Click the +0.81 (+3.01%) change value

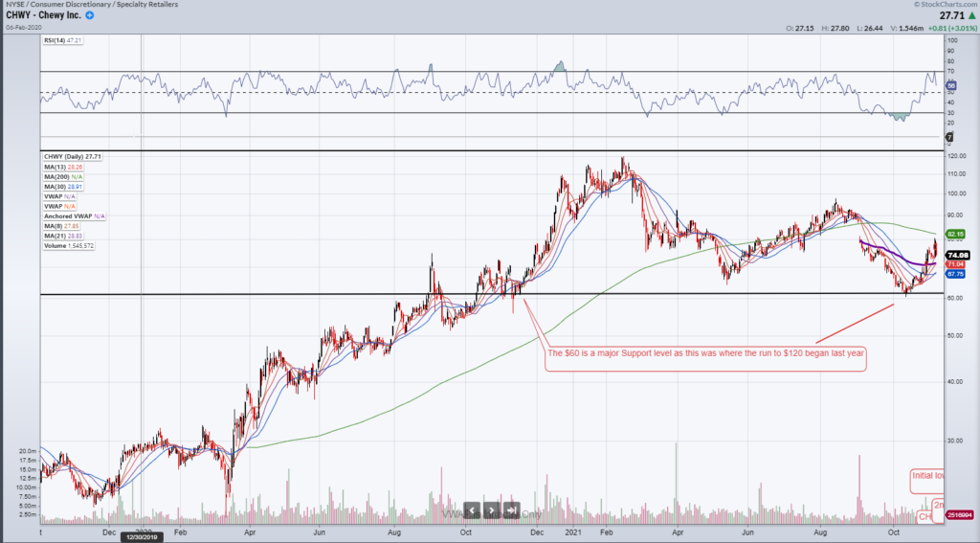tap(953, 28)
